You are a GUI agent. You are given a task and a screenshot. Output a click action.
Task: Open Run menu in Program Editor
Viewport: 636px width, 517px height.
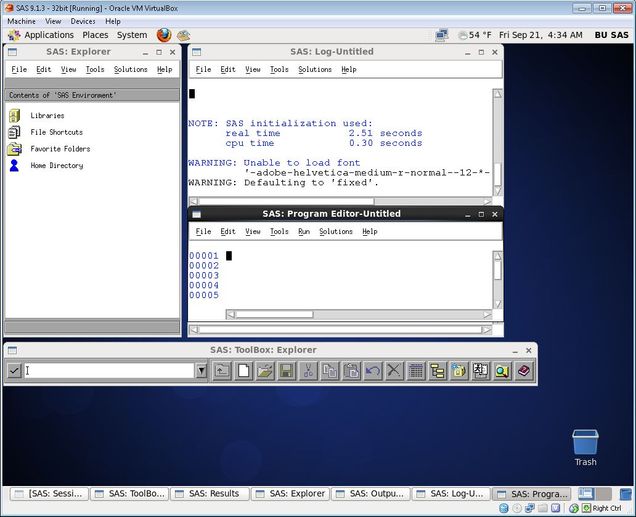304,232
